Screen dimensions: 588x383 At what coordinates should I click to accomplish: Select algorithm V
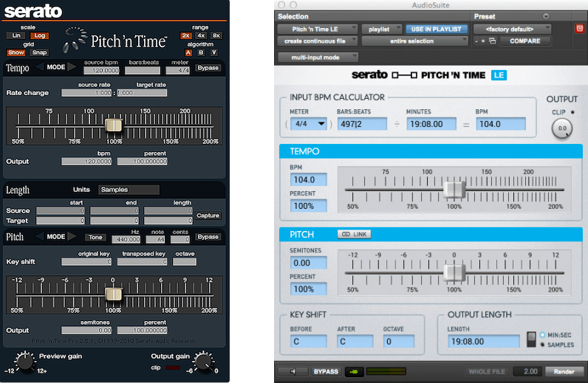click(x=213, y=52)
